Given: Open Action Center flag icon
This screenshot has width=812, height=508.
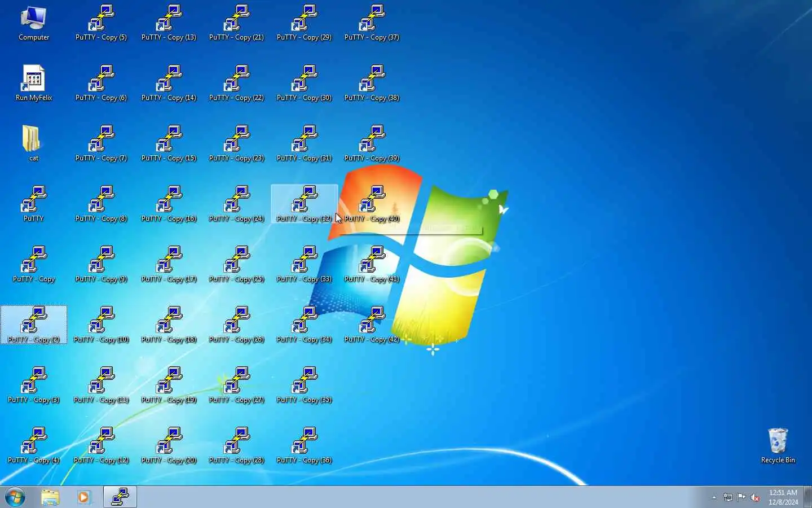Looking at the screenshot, I should point(742,498).
